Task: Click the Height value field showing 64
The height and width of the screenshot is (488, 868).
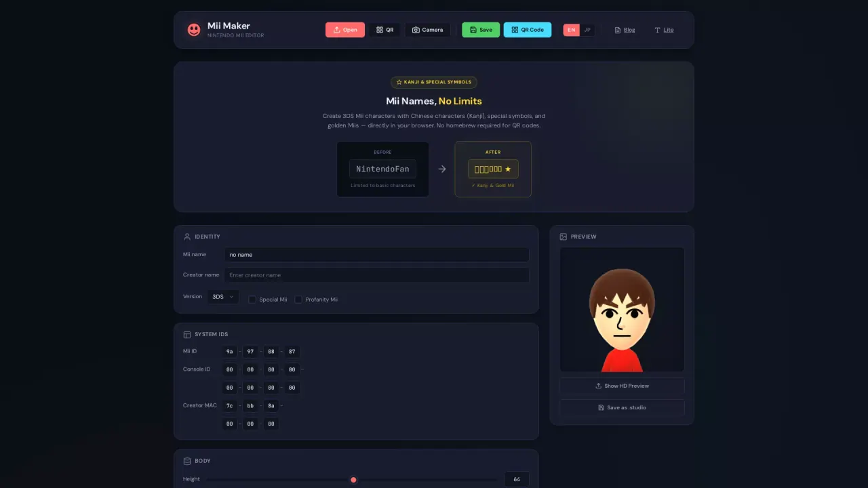Action: [x=517, y=479]
